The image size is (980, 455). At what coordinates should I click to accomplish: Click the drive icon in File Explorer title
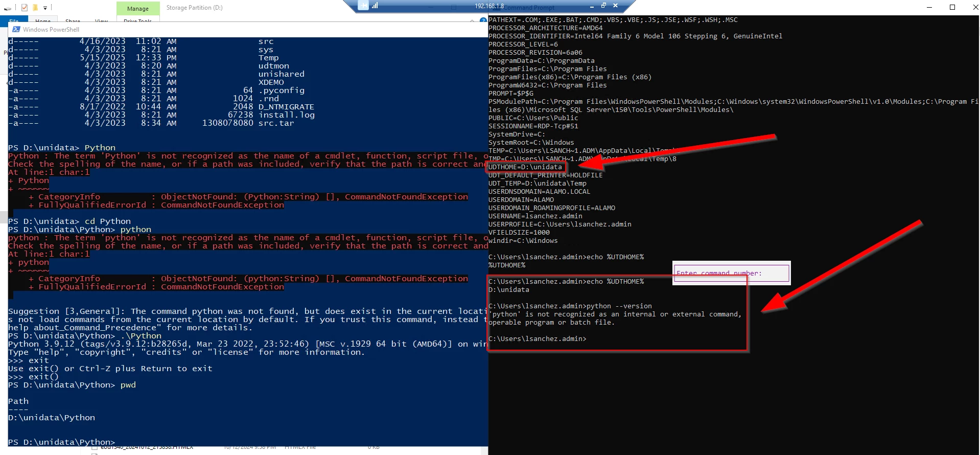7,8
